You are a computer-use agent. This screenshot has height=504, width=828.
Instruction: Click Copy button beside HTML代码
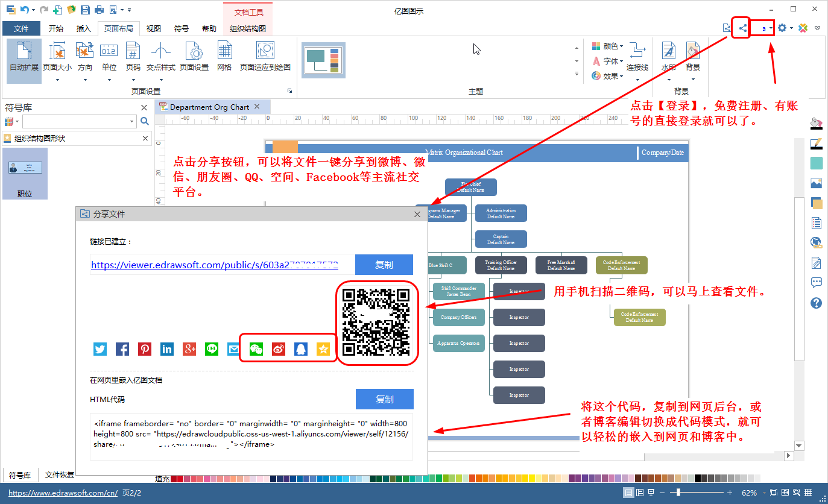[385, 399]
